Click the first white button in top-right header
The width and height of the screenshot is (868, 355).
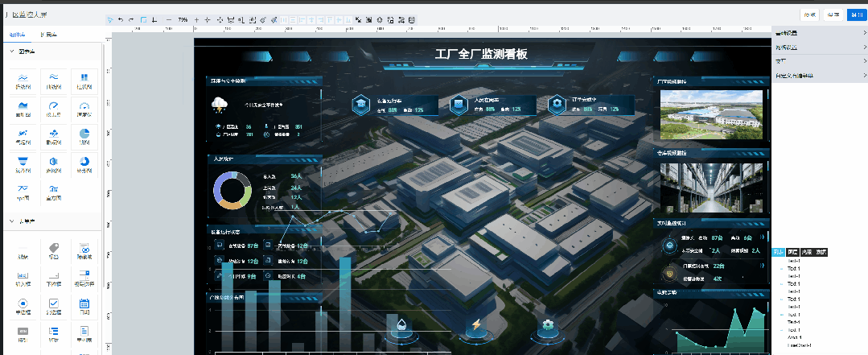pyautogui.click(x=810, y=15)
